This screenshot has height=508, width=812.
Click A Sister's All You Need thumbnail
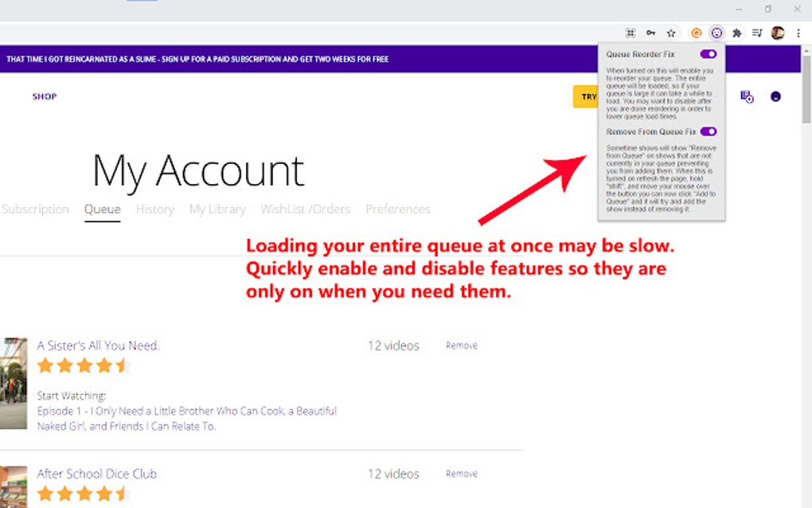[14, 383]
